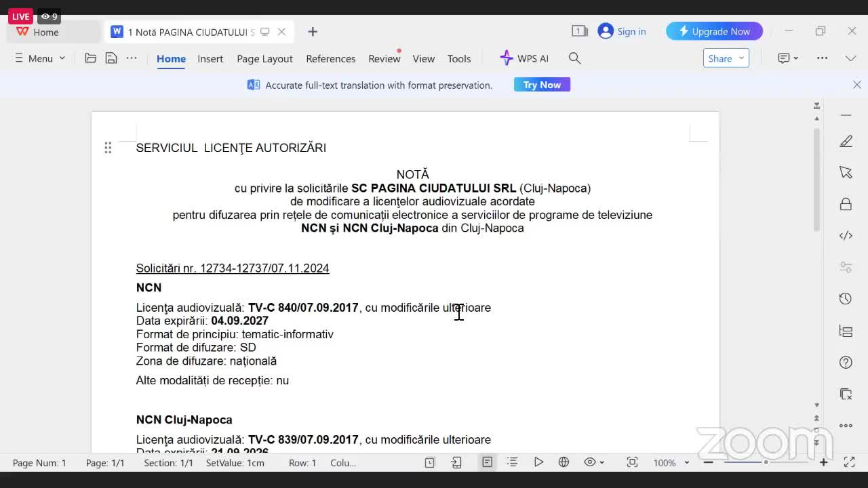Image resolution: width=868 pixels, height=488 pixels.
Task: Open the sidebar more options ellipsis
Action: [846, 426]
